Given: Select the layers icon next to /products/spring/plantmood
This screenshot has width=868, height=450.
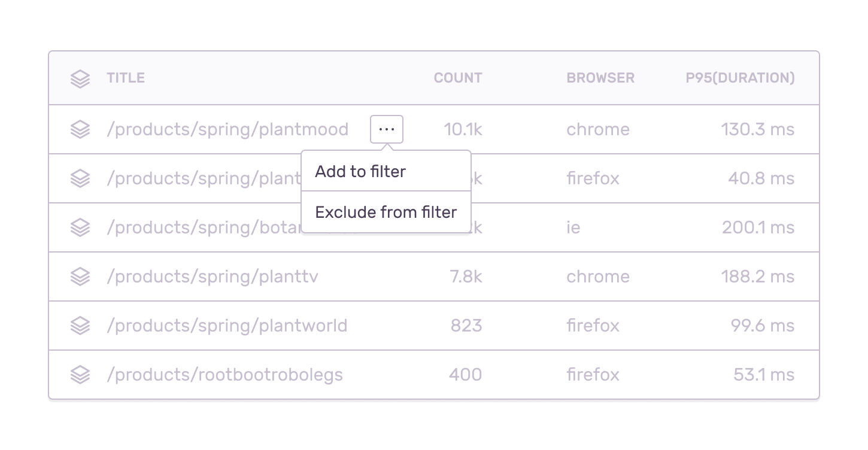Looking at the screenshot, I should (x=80, y=129).
